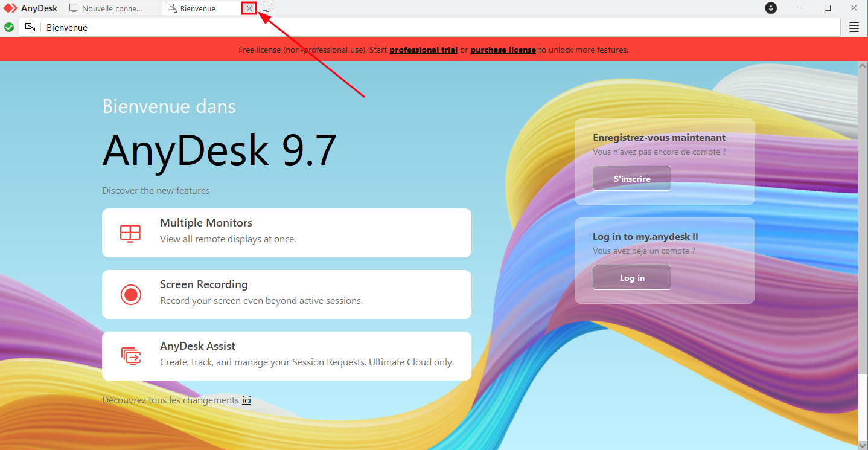Click 'View all remote displays at once.' text

[228, 239]
